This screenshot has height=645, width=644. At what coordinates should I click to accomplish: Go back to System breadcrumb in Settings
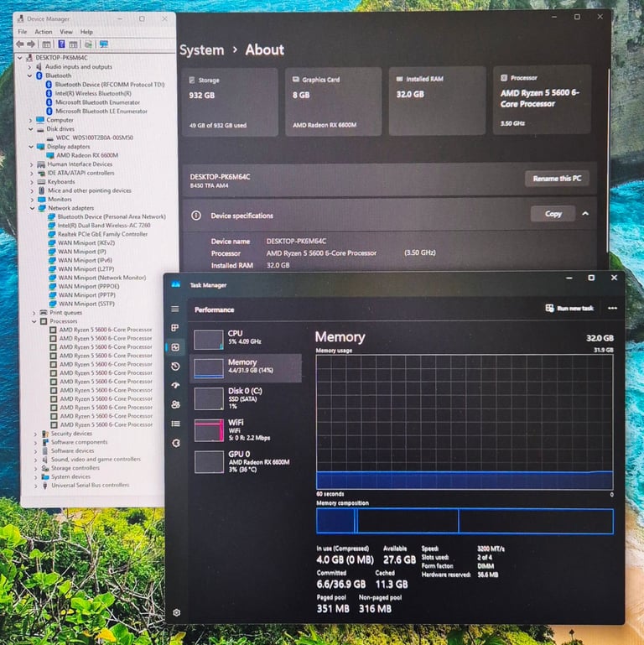(201, 50)
